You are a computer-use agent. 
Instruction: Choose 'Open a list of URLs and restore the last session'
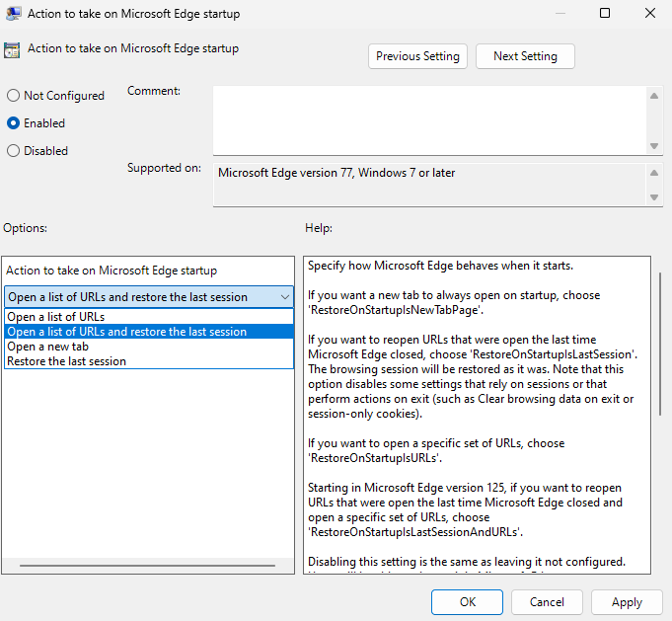coord(149,332)
